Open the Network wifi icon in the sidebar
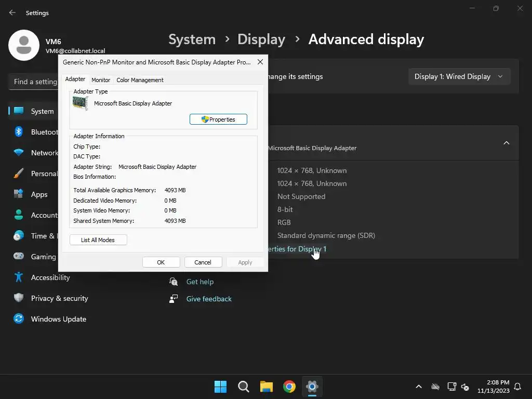 19,153
